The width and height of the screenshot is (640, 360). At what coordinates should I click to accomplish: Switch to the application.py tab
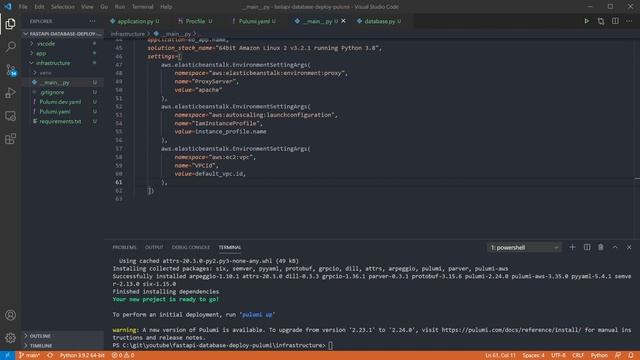click(135, 21)
